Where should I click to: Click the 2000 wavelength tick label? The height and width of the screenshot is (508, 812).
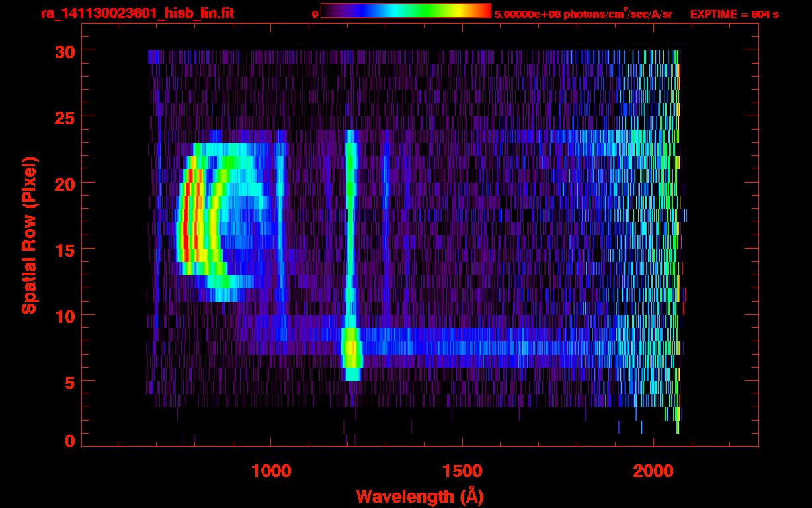point(653,471)
